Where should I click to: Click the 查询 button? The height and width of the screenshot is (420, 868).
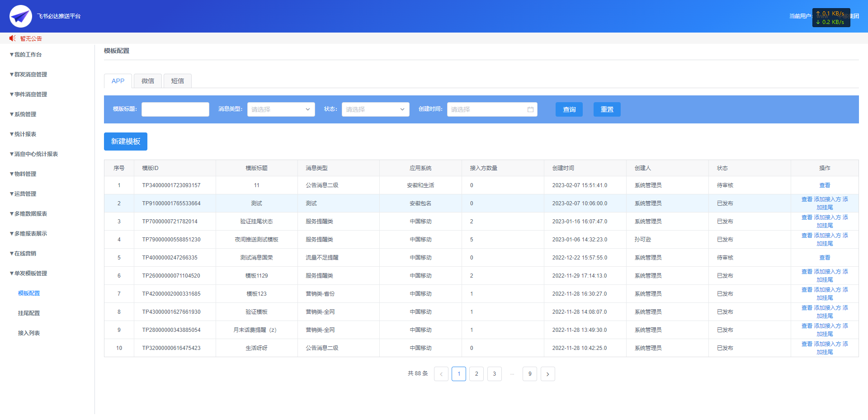tap(569, 109)
